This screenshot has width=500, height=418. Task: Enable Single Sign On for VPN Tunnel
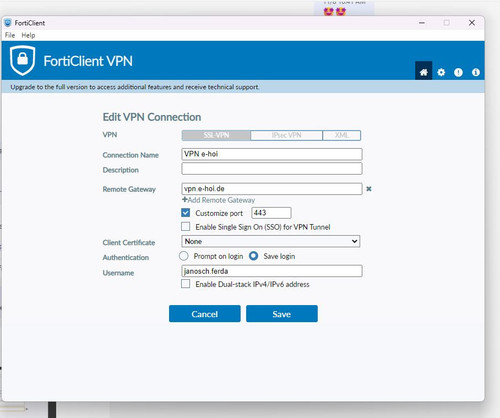[x=186, y=227]
